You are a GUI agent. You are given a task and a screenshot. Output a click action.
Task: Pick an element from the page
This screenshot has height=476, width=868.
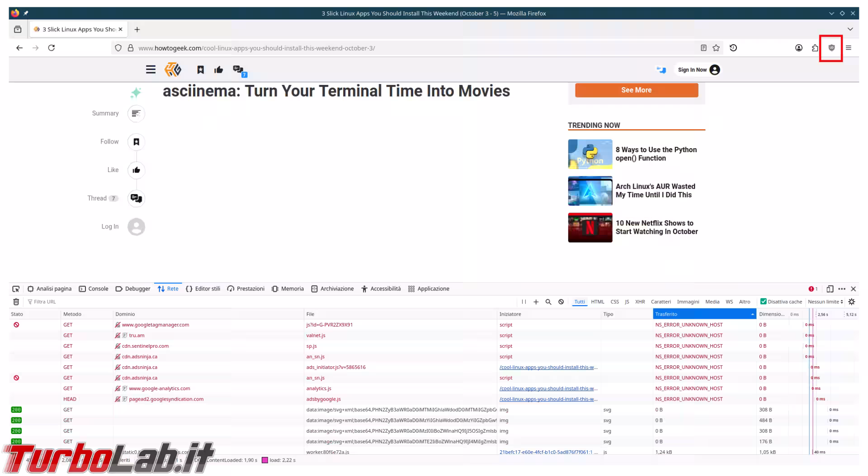point(16,289)
